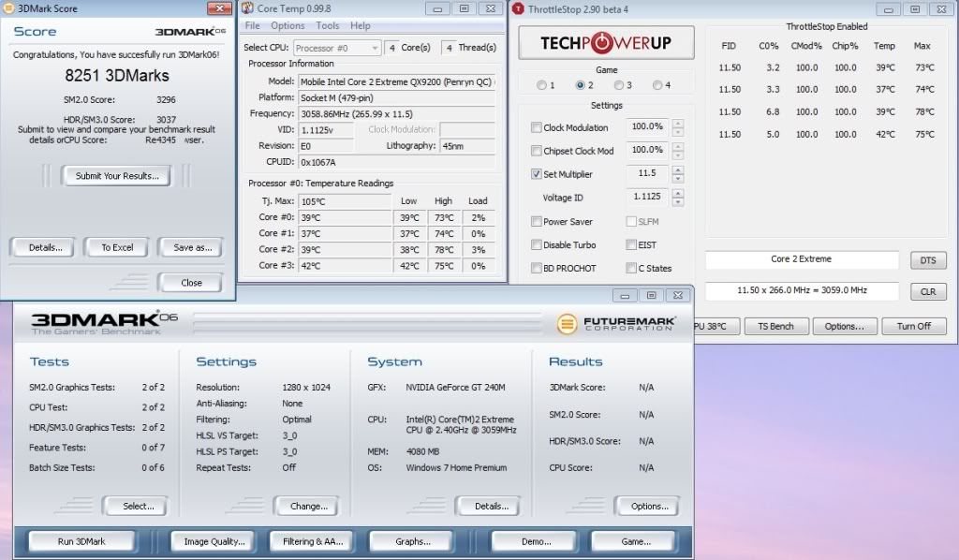Screen dimensions: 959x560
Task: Click Run 3DMark button
Action: tap(81, 541)
